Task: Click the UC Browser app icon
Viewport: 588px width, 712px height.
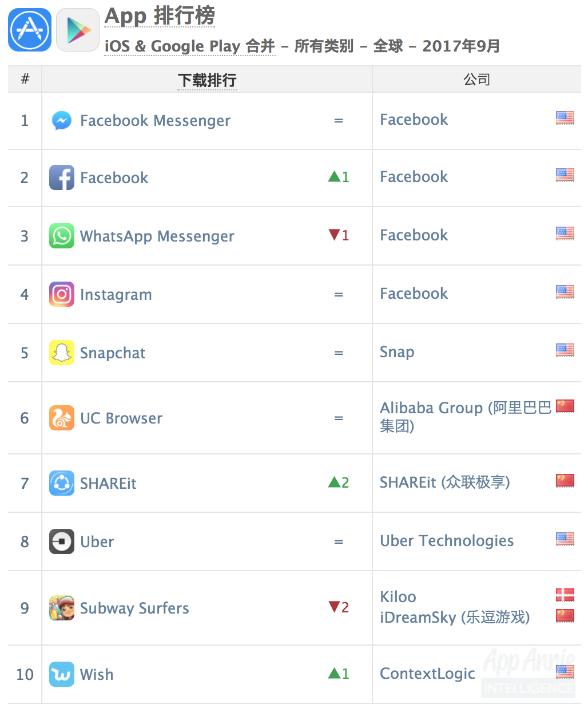Action: click(62, 418)
